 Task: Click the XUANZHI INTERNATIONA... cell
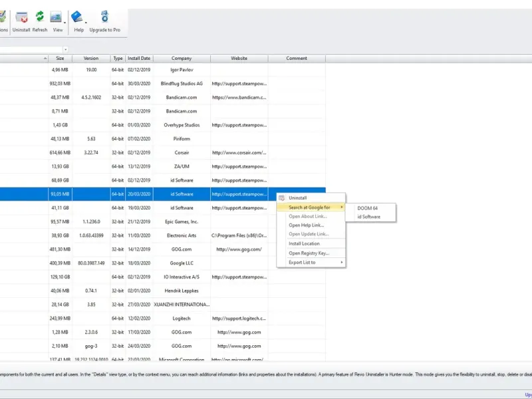[182, 305]
